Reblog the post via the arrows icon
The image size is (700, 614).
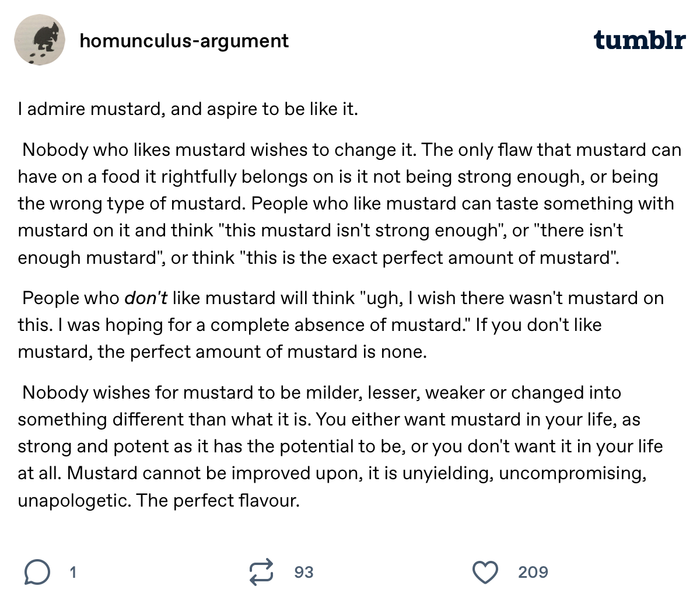261,573
